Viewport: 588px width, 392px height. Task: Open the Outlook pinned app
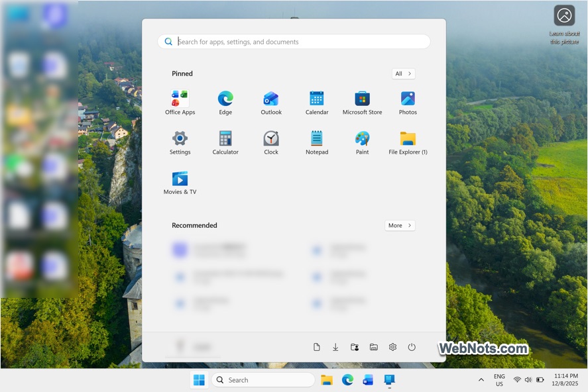(x=271, y=103)
